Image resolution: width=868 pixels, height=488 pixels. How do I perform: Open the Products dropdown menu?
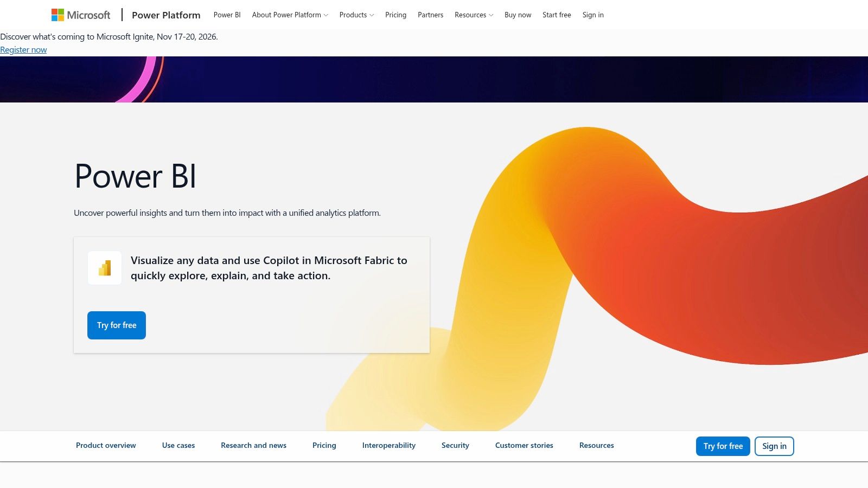356,15
